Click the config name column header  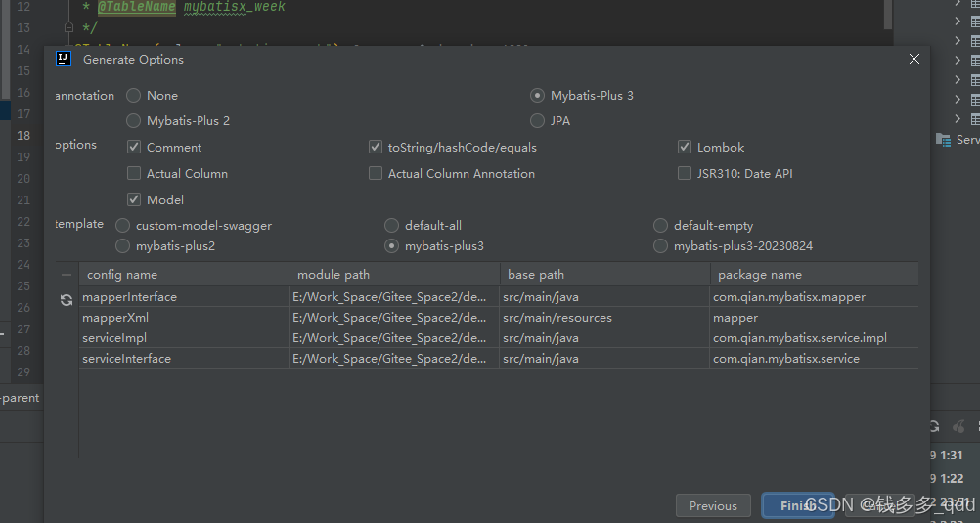(x=185, y=275)
